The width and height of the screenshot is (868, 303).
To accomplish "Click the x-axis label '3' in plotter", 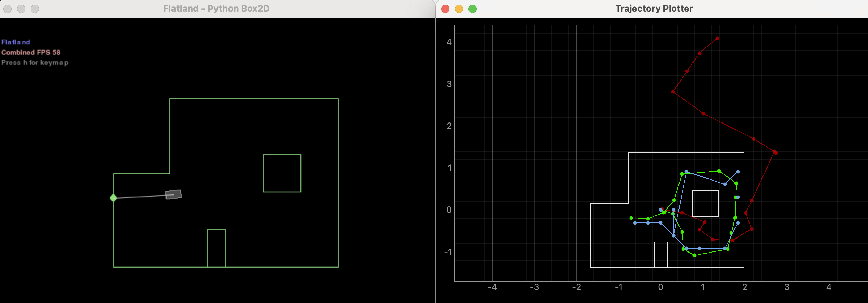I will tap(787, 287).
